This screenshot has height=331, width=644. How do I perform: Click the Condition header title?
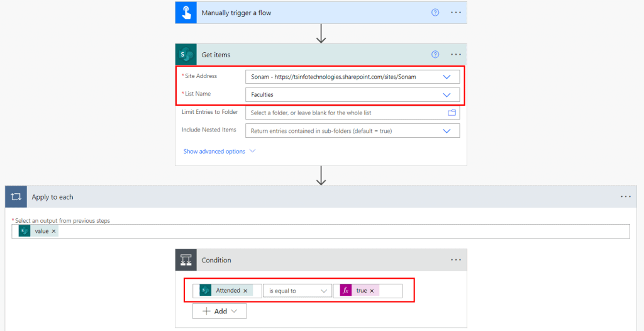coord(216,260)
